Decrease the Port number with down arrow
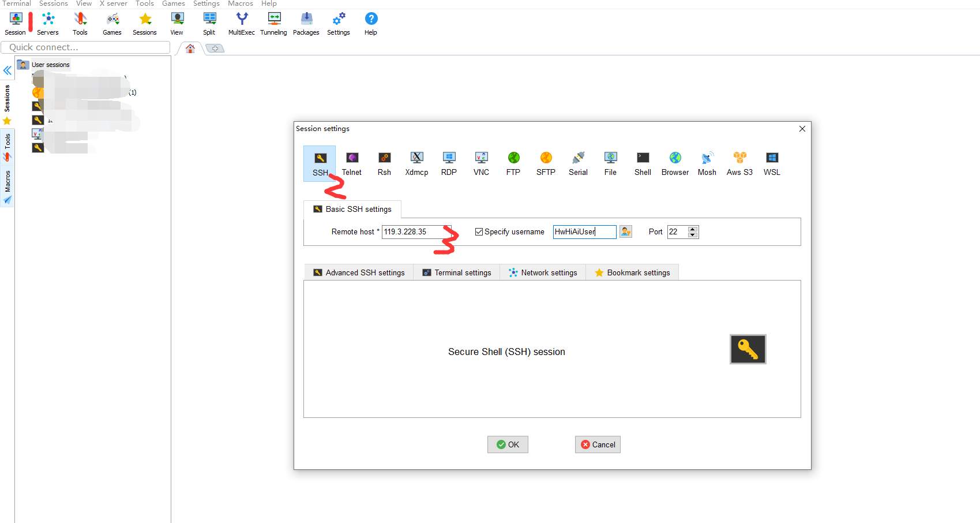This screenshot has width=980, height=523. pos(693,235)
